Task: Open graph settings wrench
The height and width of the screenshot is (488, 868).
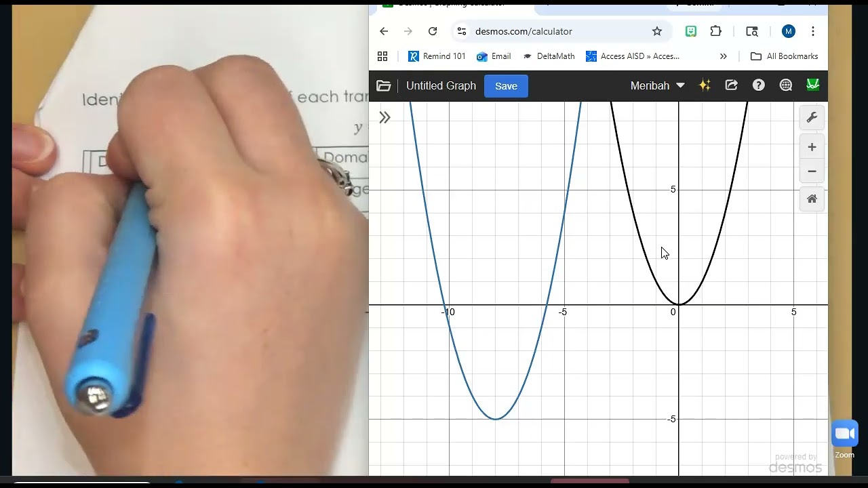Action: [x=812, y=118]
